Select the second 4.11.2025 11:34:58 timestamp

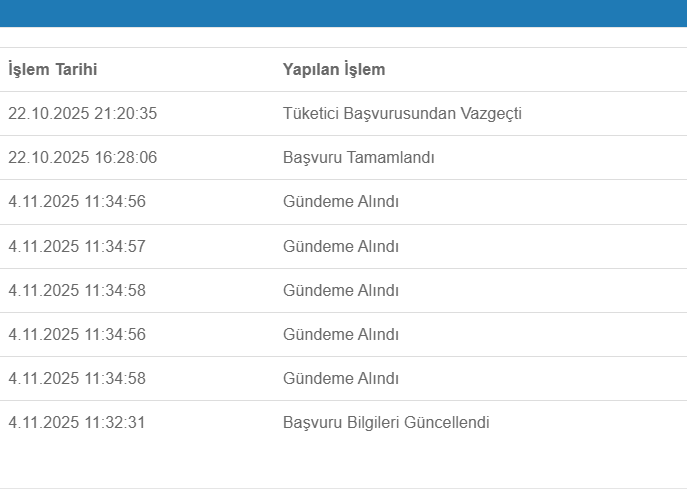click(77, 378)
